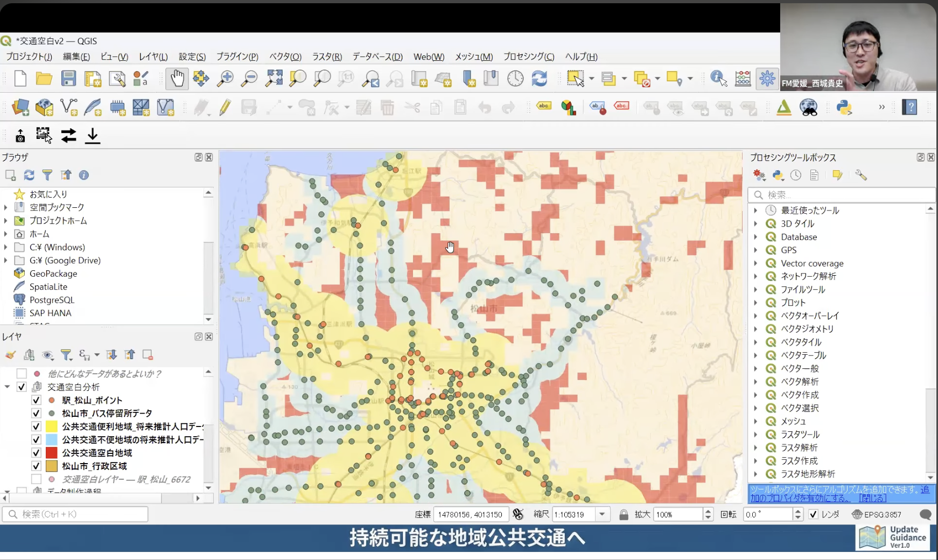938x560 pixels.
Task: Click filter legend icon in Layers panel
Action: pyautogui.click(x=66, y=355)
